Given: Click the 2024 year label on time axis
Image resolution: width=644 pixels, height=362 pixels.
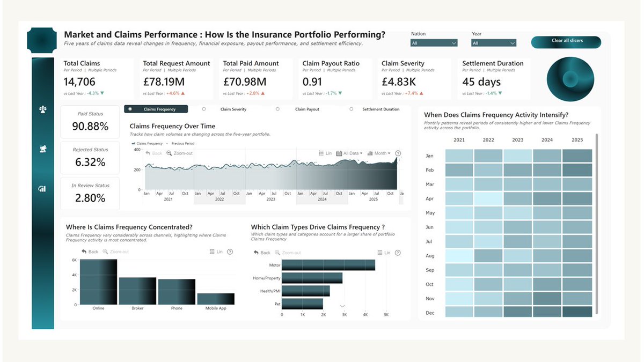Looking at the screenshot, I should tap(321, 199).
